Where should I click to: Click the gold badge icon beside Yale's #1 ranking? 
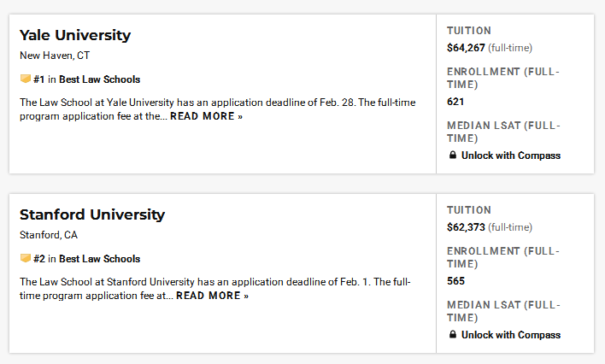click(x=26, y=79)
